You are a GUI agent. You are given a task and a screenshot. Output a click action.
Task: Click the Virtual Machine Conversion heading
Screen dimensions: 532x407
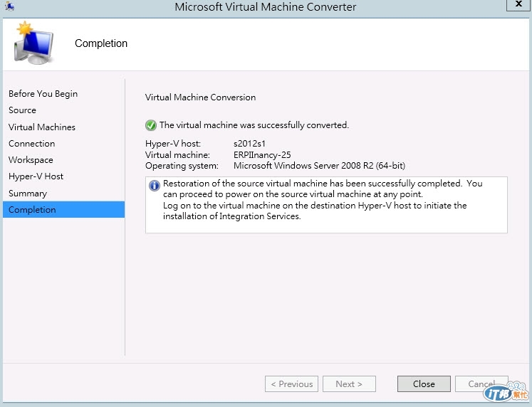200,97
